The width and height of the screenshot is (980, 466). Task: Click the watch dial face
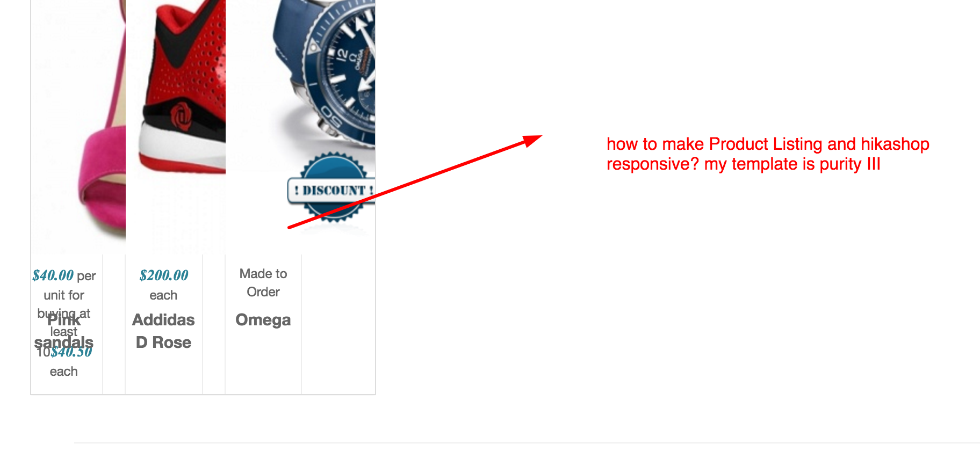pyautogui.click(x=350, y=64)
